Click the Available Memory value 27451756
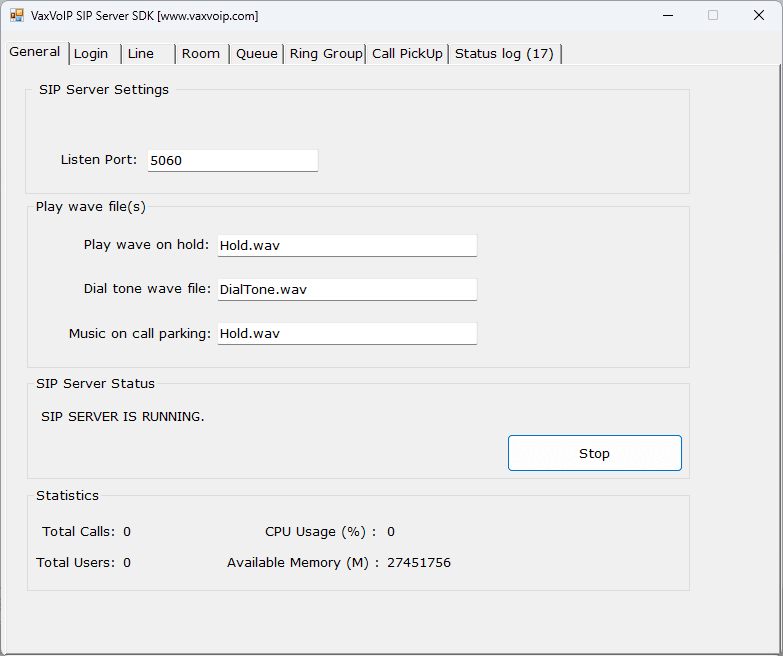Screen dimensions: 783x656 [x=419, y=563]
